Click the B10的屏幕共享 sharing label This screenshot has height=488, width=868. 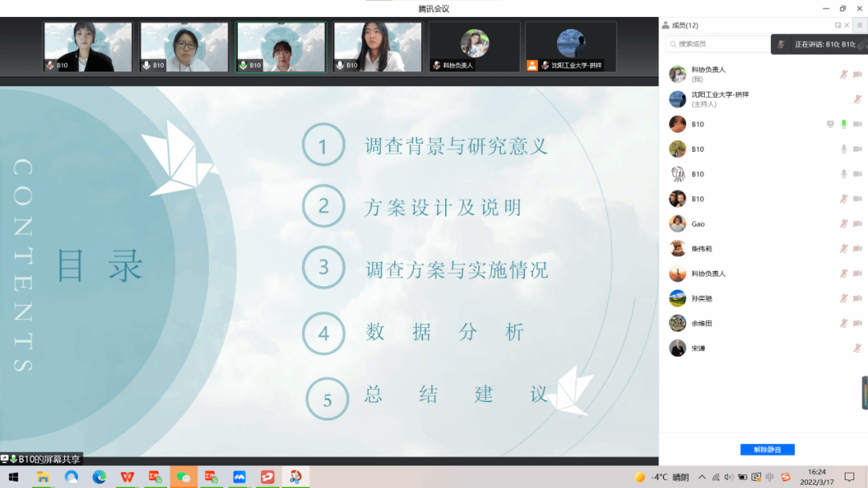(x=42, y=459)
